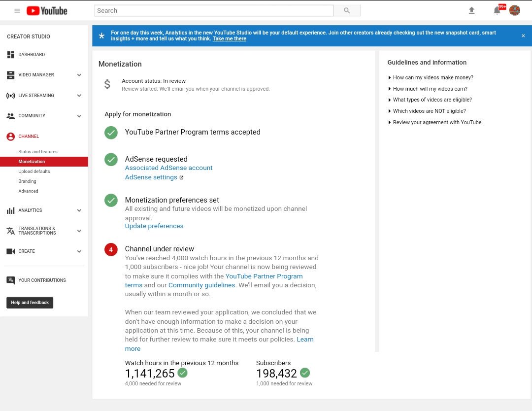Expand 'Which videos are NOT eligible?'
Image resolution: width=532 pixels, height=411 pixels.
click(427, 111)
